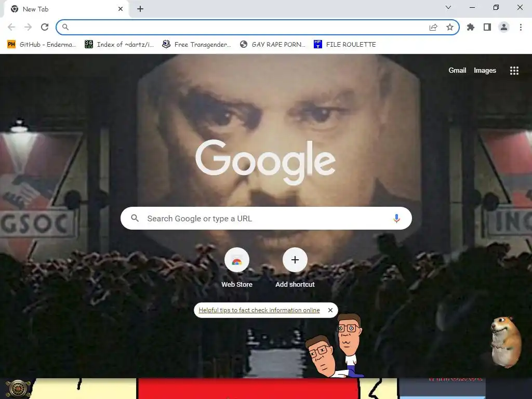The height and width of the screenshot is (399, 532).
Task: Select the New Tab tab
Action: (66, 9)
